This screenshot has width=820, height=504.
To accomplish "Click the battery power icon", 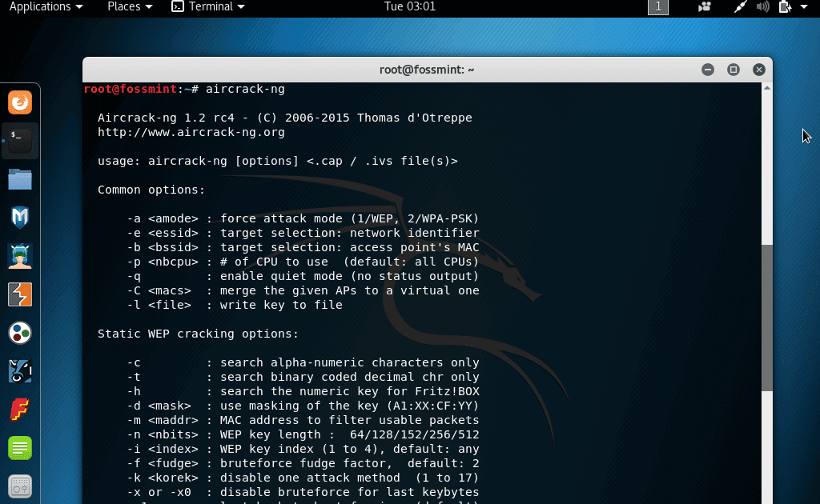I will [x=785, y=6].
